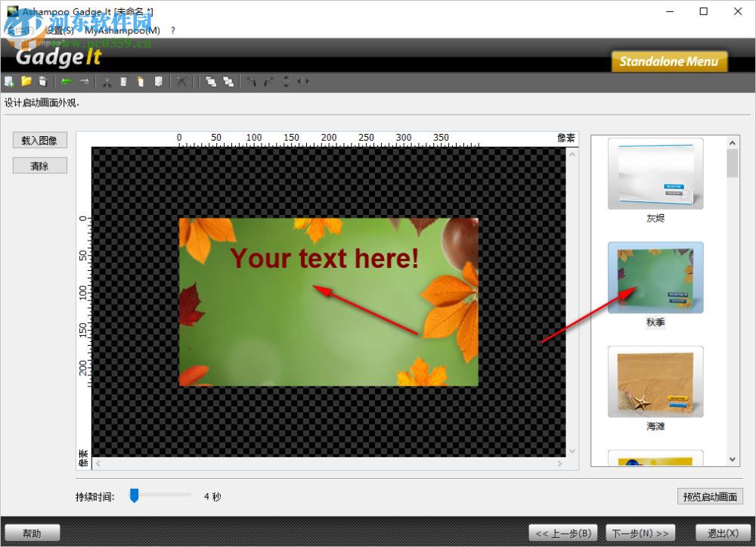Screen dimensions: 756x547
Task: Click the '4 秒' duration value
Action: pos(212,497)
